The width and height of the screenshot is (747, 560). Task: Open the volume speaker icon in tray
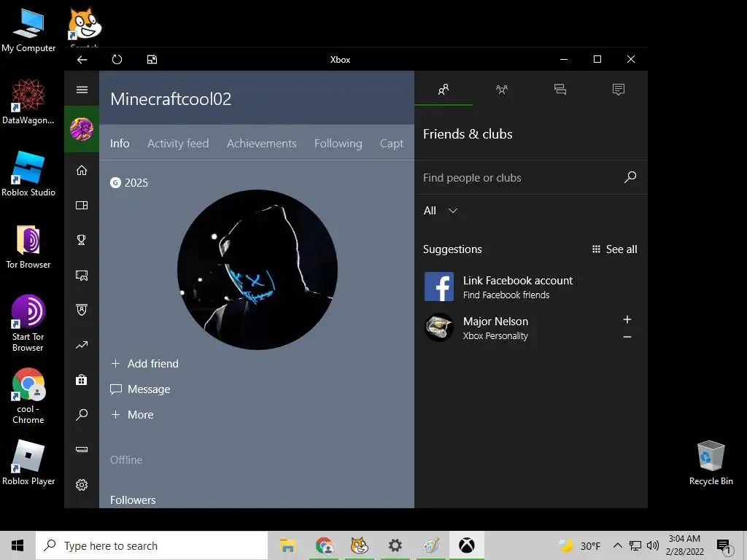[653, 545]
